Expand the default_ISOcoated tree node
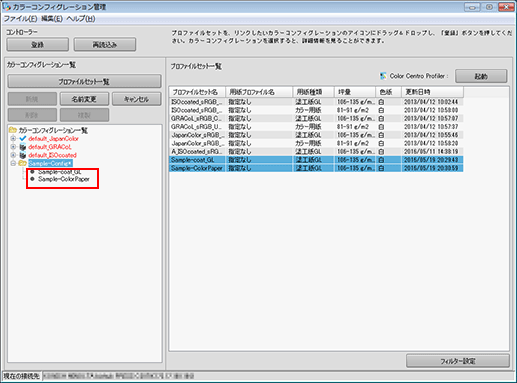The height and width of the screenshot is (383, 517). point(13,155)
